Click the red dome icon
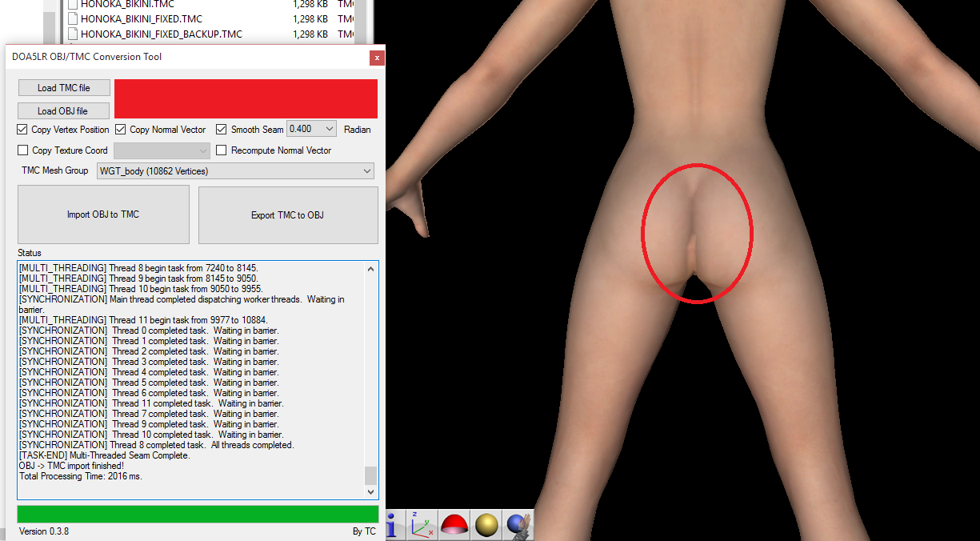This screenshot has width=980, height=541. (x=454, y=525)
